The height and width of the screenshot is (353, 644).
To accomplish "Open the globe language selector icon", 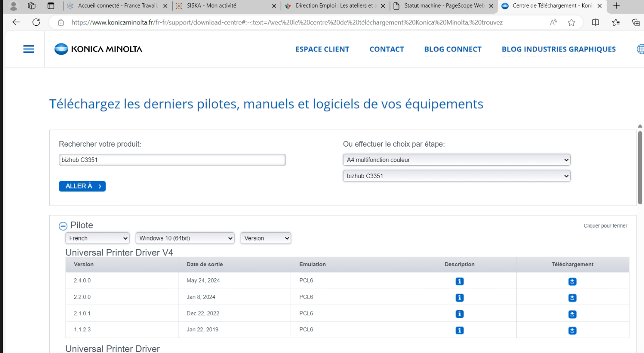I will (x=640, y=49).
